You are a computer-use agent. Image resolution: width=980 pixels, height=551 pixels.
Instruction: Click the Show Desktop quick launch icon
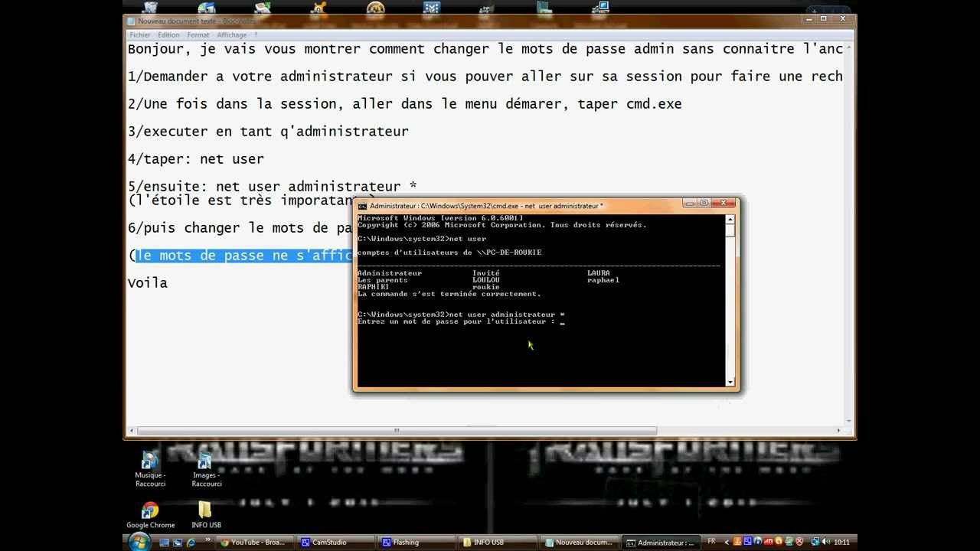click(164, 543)
